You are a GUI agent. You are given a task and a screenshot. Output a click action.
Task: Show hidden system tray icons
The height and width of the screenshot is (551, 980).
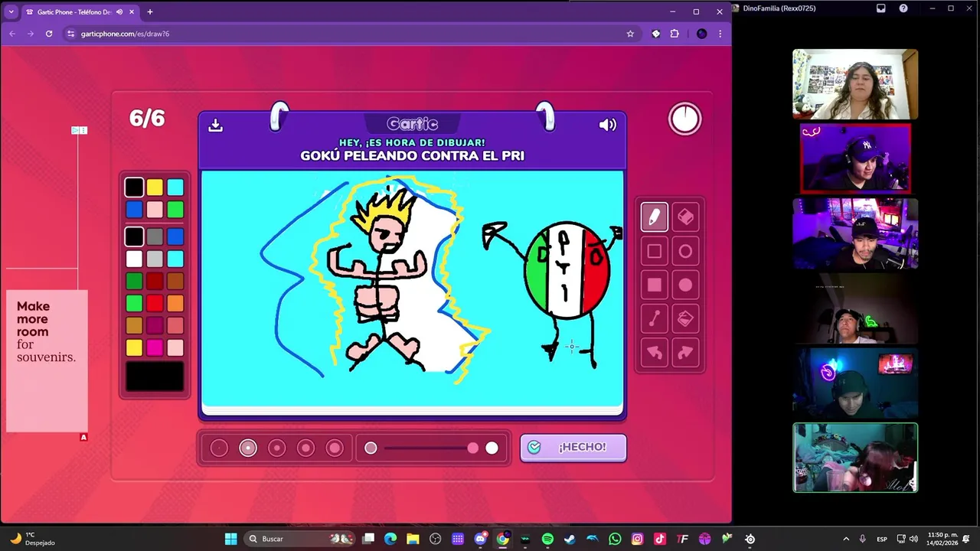(x=846, y=539)
